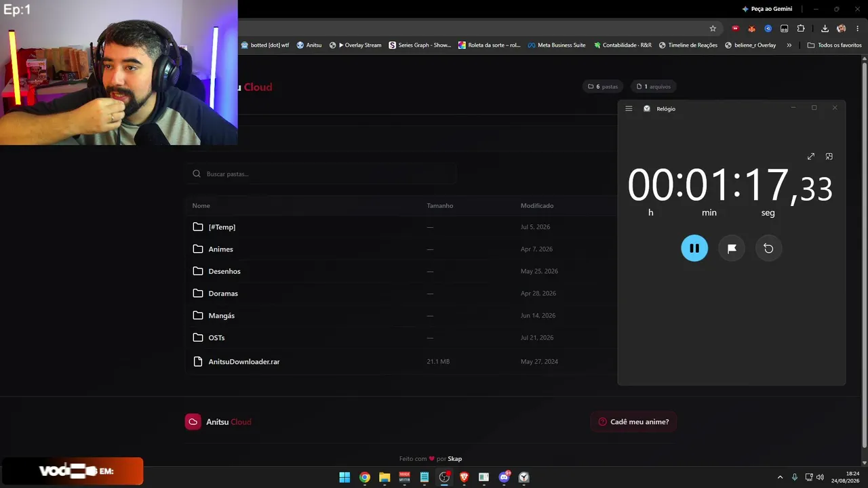Focus the Buscar pastas search field

point(321,174)
